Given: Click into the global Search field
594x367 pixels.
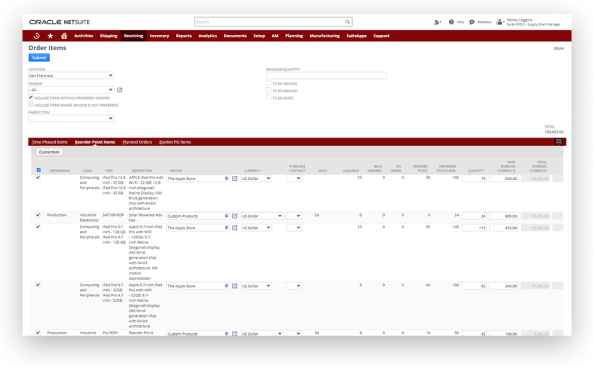Looking at the screenshot, I should (x=273, y=22).
